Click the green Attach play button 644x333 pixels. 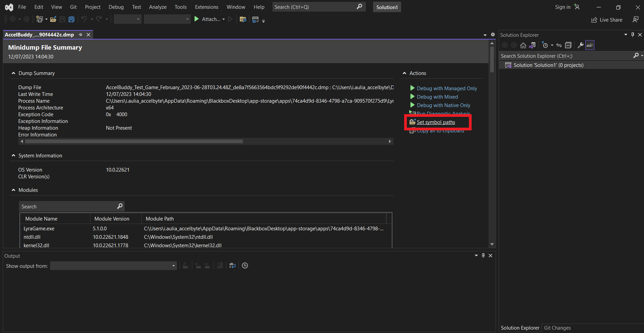(x=197, y=19)
